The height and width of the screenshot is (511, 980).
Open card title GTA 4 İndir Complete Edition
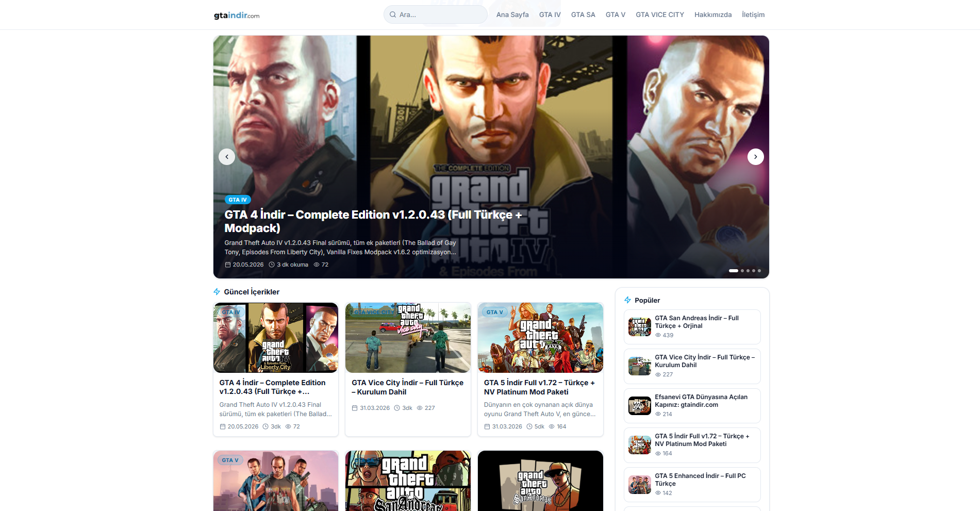coord(272,387)
